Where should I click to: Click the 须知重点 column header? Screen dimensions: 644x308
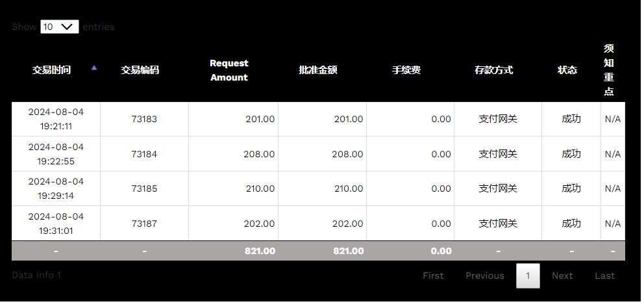click(608, 70)
